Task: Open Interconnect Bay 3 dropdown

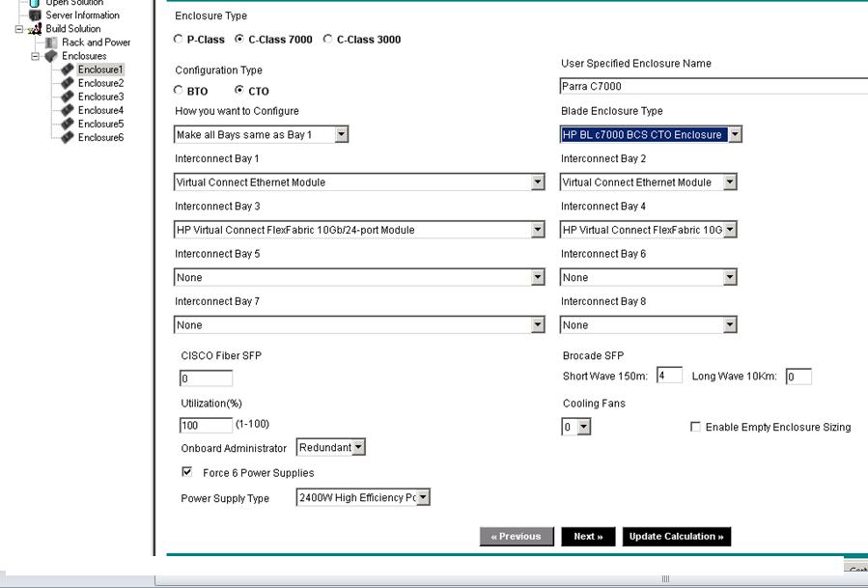Action: click(x=359, y=230)
